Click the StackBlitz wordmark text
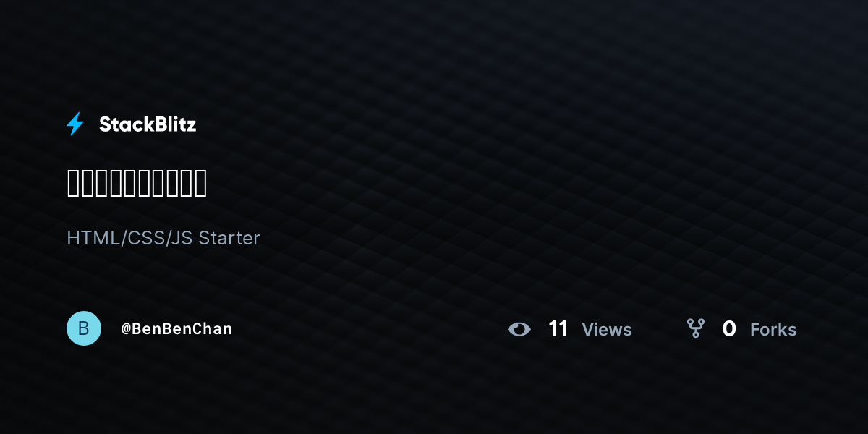 point(148,124)
